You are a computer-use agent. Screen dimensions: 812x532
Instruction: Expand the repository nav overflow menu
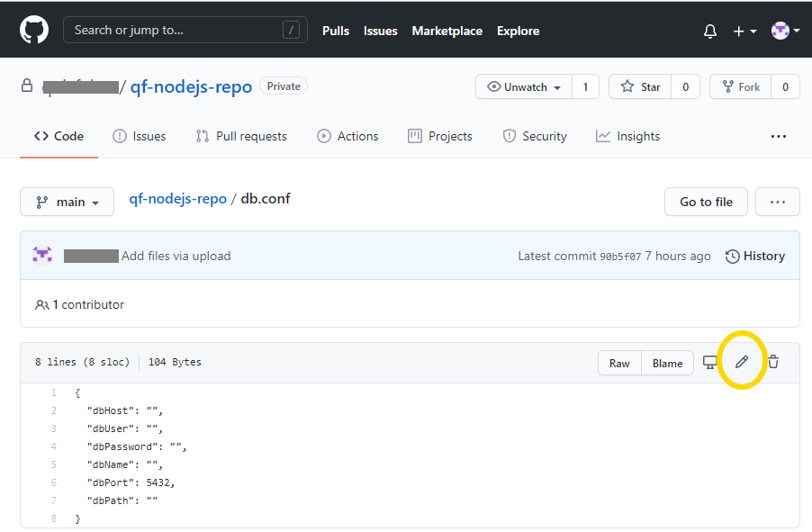[779, 137]
